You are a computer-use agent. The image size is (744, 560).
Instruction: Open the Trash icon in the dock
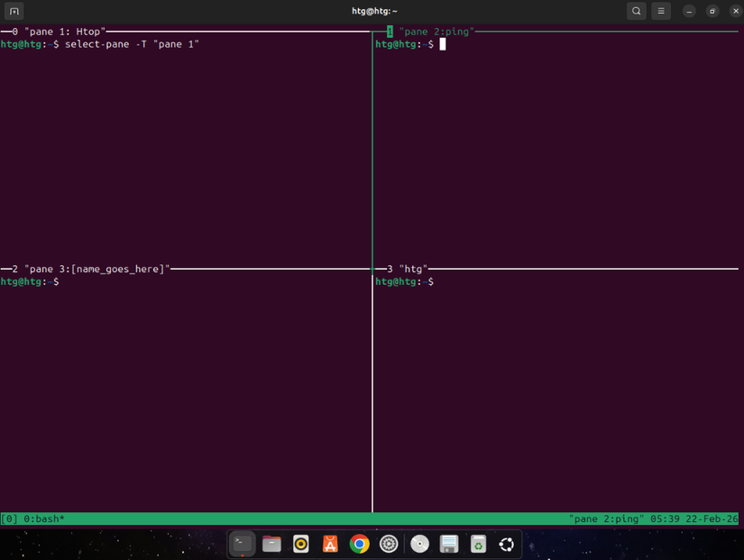478,544
